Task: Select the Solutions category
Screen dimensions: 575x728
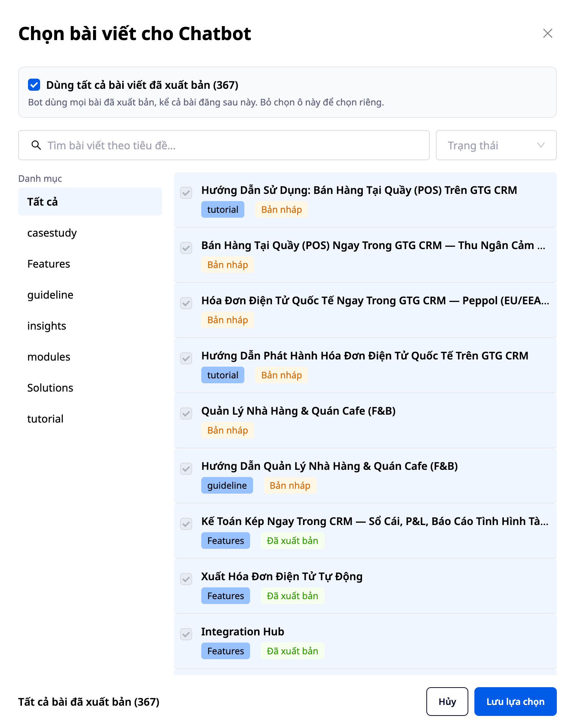Action: pos(90,388)
